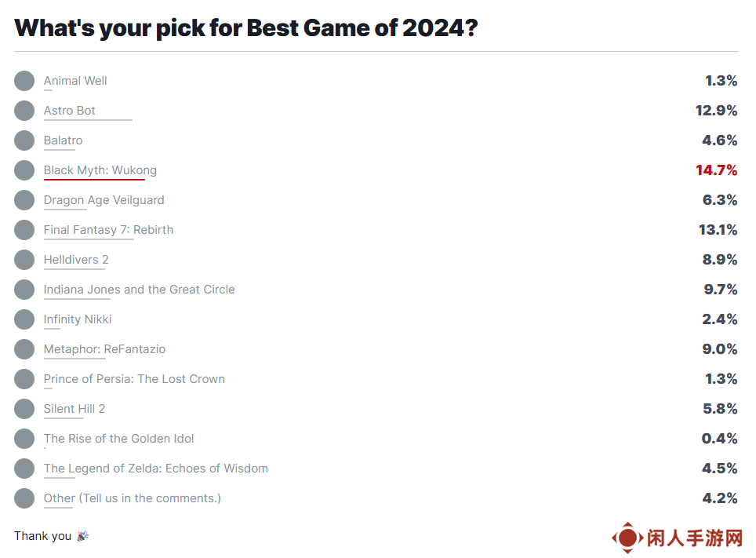The height and width of the screenshot is (558, 756).
Task: Click the Metaphor: ReFantazio option label
Action: (104, 349)
